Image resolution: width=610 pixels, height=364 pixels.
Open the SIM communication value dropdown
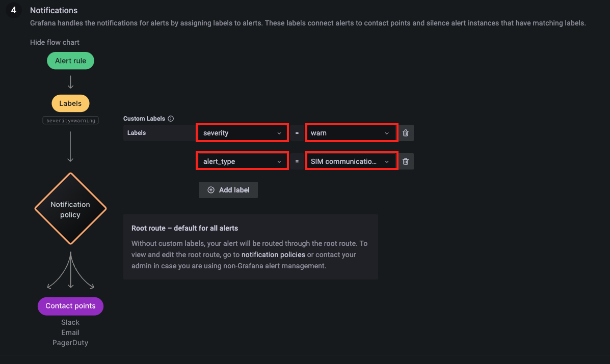[352, 161]
